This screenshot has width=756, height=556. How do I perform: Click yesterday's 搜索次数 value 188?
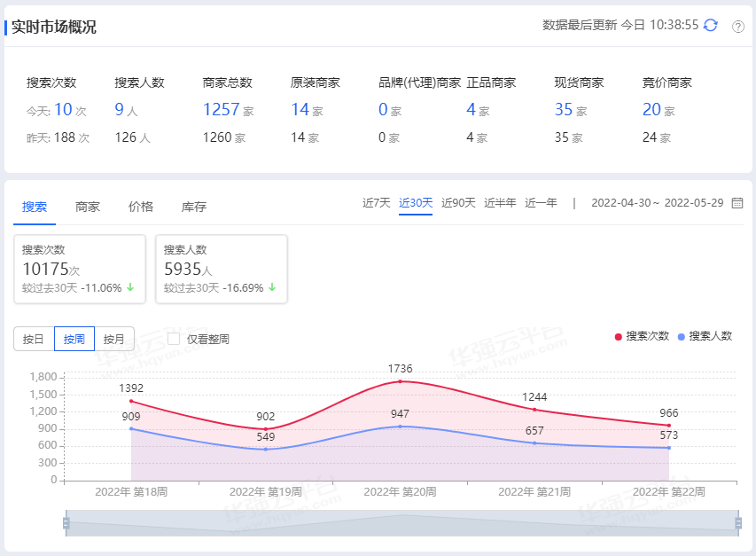point(65,137)
